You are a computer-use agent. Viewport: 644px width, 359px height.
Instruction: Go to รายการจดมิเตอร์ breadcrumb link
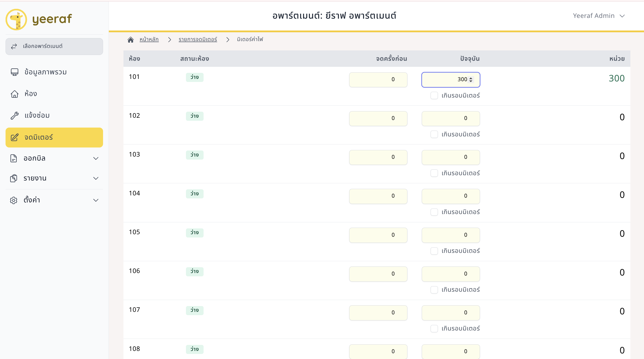198,39
